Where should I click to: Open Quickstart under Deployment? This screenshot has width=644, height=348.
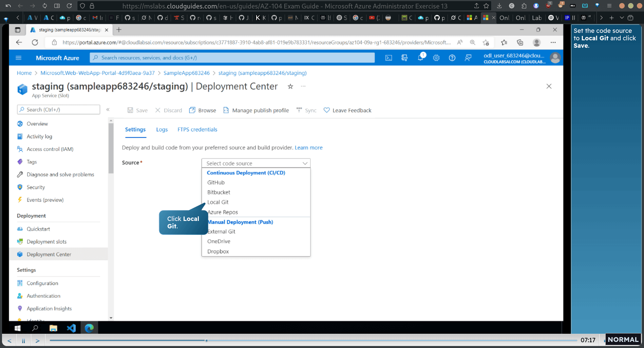[38, 229]
